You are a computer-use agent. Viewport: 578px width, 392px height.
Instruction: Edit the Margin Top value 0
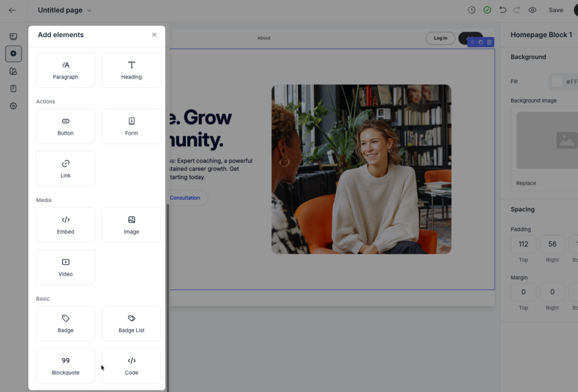pos(523,292)
